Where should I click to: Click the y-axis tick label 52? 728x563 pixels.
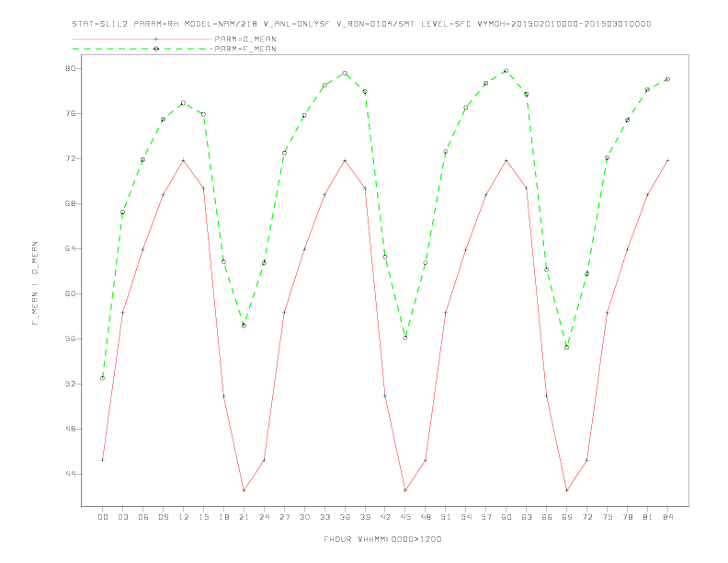pyautogui.click(x=71, y=384)
